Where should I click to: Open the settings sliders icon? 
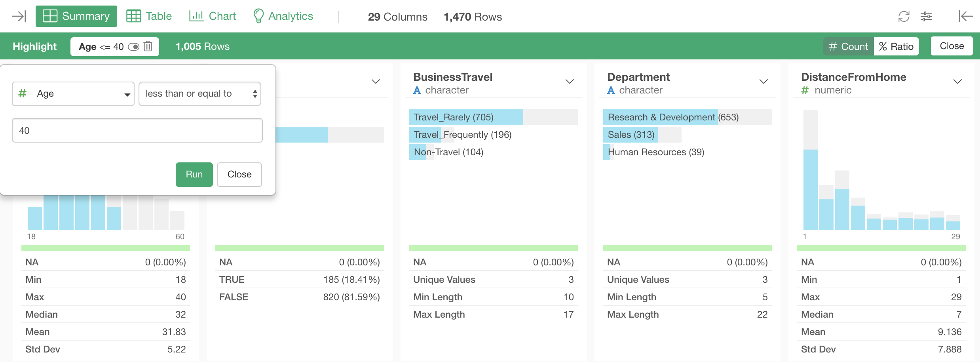pos(926,16)
